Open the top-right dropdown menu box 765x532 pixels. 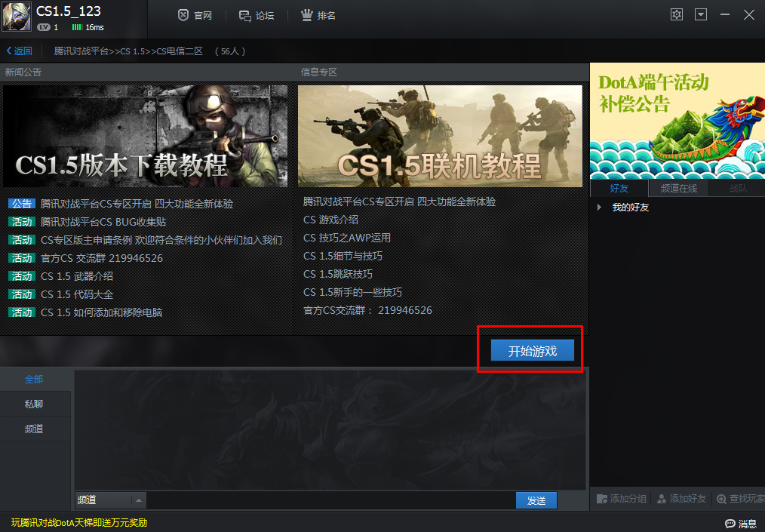[701, 14]
